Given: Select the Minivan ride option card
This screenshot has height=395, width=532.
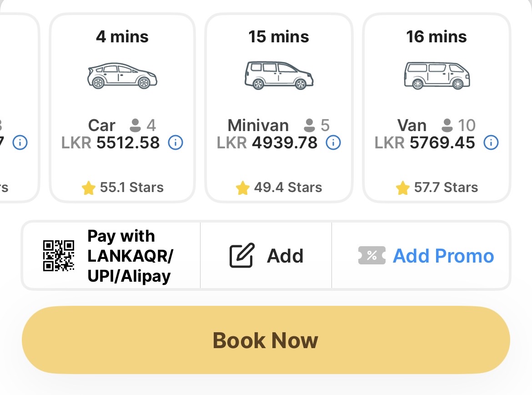Looking at the screenshot, I should 279,108.
